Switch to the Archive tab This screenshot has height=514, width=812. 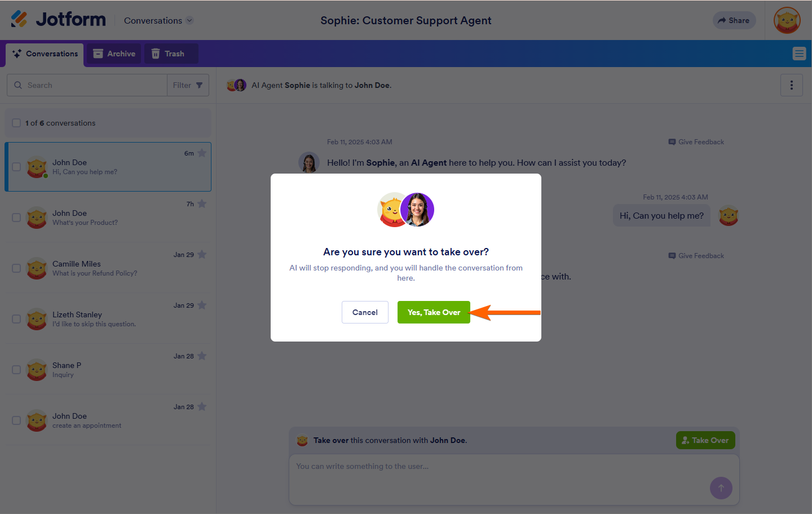114,54
